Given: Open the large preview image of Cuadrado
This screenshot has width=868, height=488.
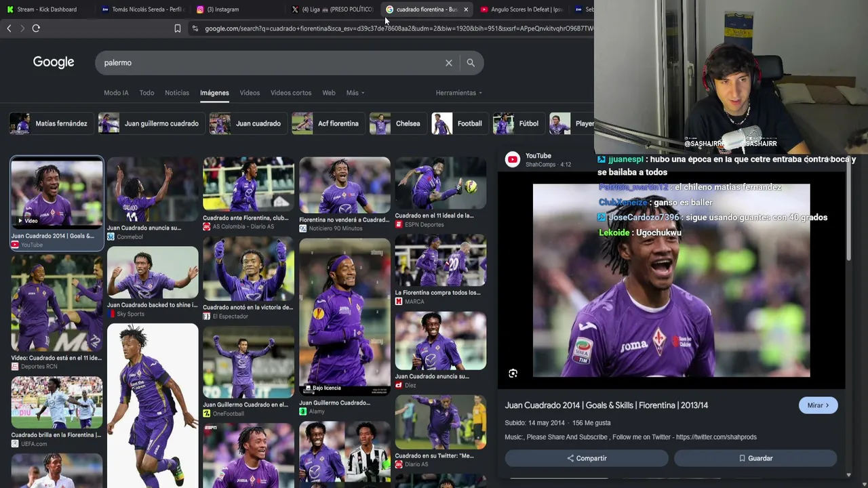Looking at the screenshot, I should click(x=671, y=280).
